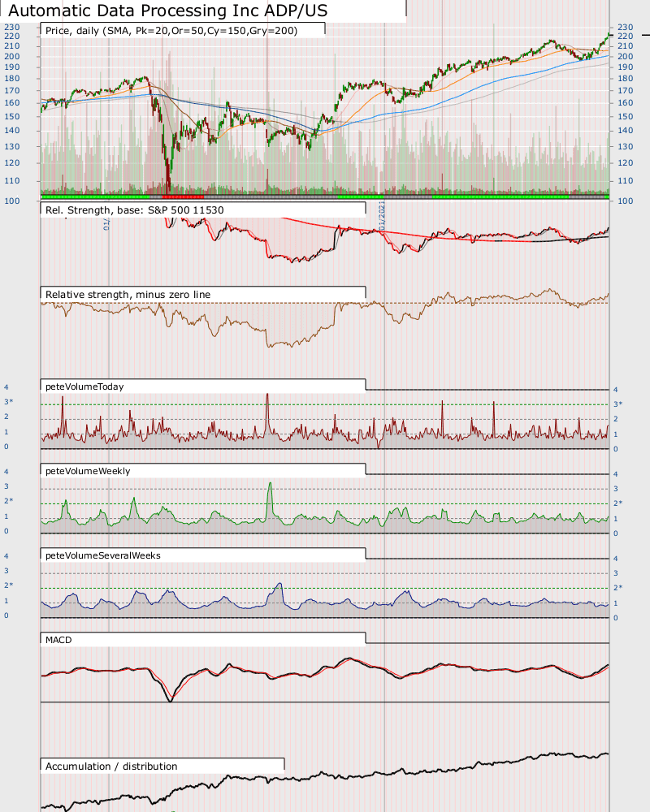Select 130 on the right price axis
This screenshot has width=650, height=812.
click(625, 146)
